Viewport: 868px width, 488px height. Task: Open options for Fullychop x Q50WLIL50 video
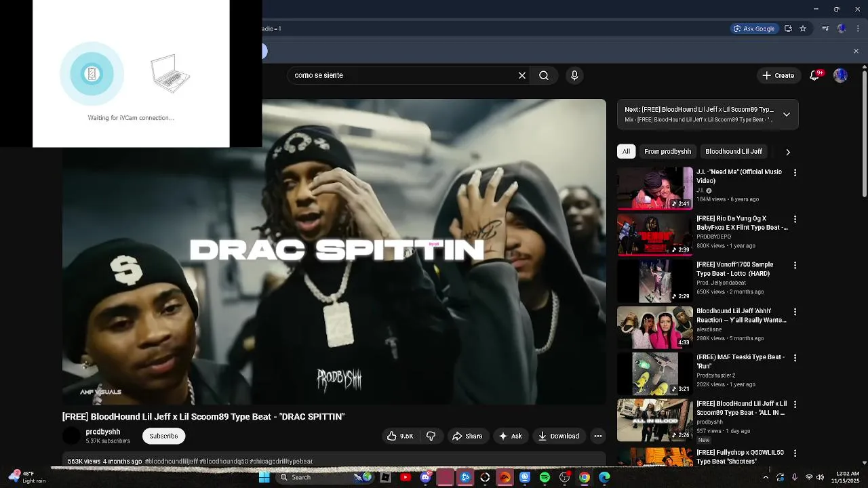coord(795,452)
